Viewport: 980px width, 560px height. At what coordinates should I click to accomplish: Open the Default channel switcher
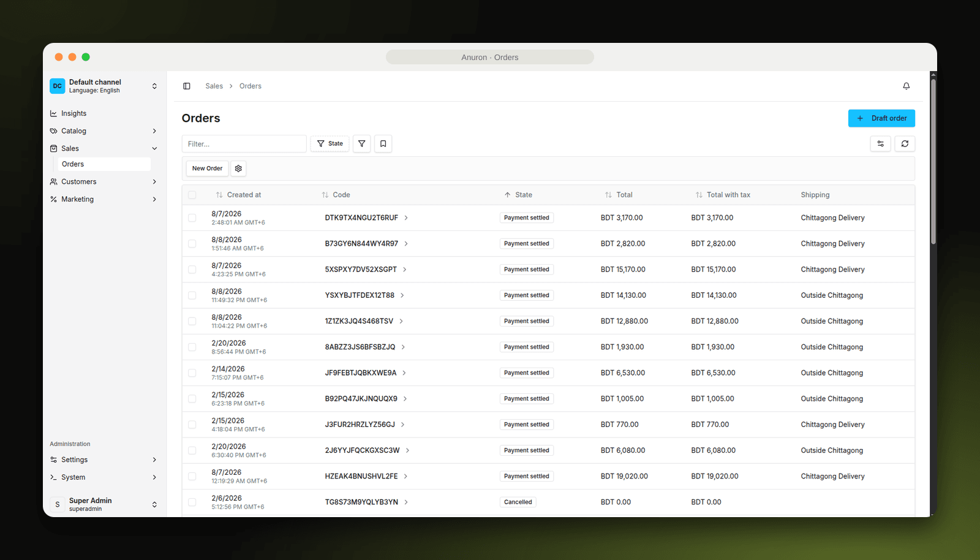click(x=104, y=86)
